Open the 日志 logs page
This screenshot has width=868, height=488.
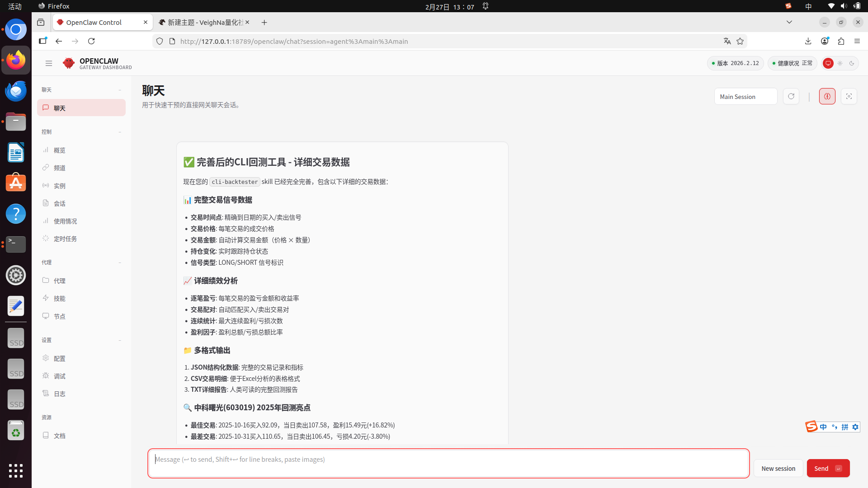point(59,394)
